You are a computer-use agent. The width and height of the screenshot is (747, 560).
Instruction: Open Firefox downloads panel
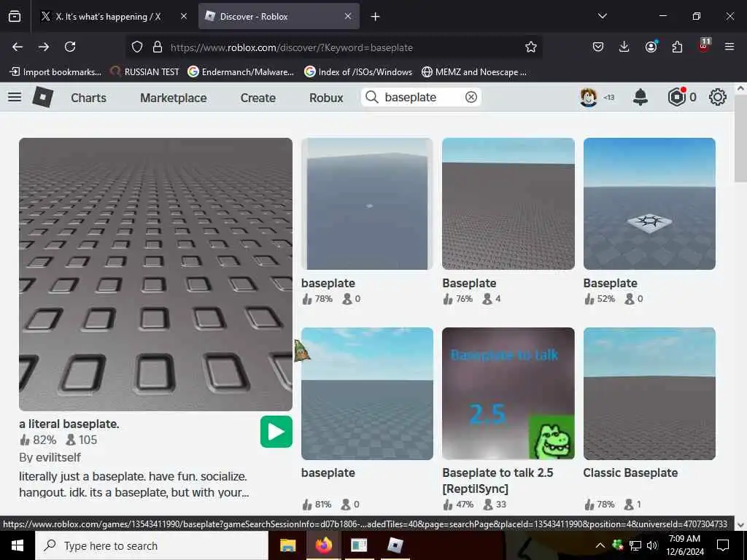point(624,47)
